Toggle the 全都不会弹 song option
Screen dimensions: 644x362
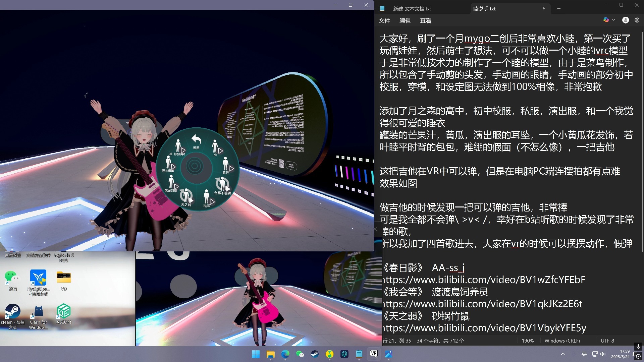pyautogui.click(x=222, y=185)
